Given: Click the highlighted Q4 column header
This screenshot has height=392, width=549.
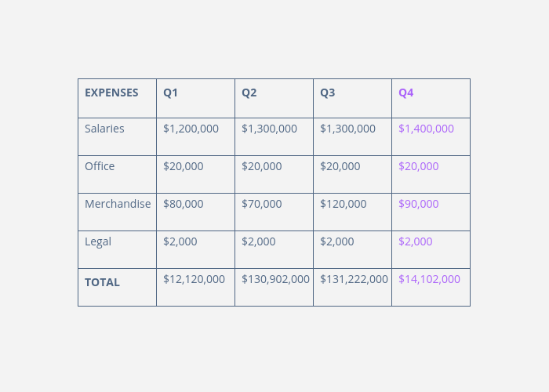Looking at the screenshot, I should point(406,93).
